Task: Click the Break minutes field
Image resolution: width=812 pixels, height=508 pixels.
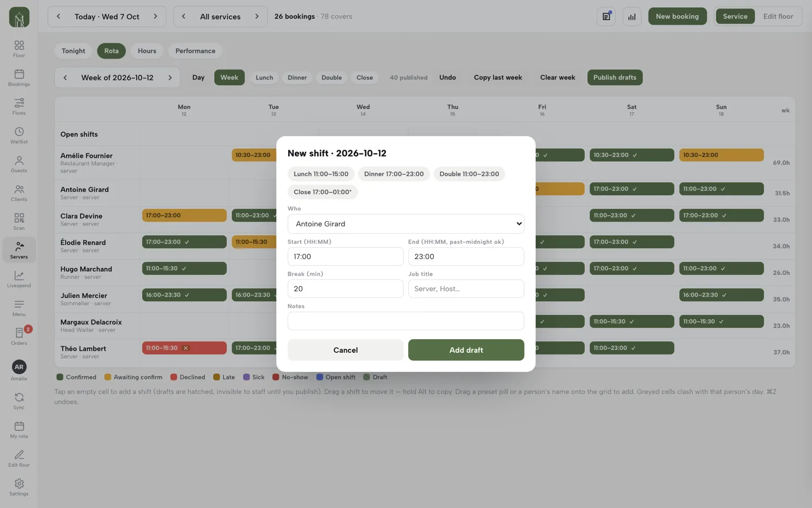Action: (346, 288)
